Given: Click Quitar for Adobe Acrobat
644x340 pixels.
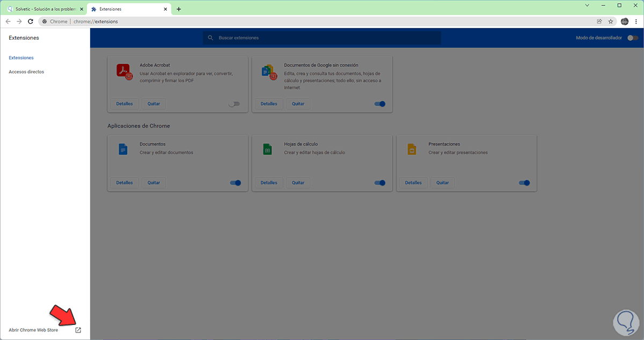Looking at the screenshot, I should pos(154,104).
